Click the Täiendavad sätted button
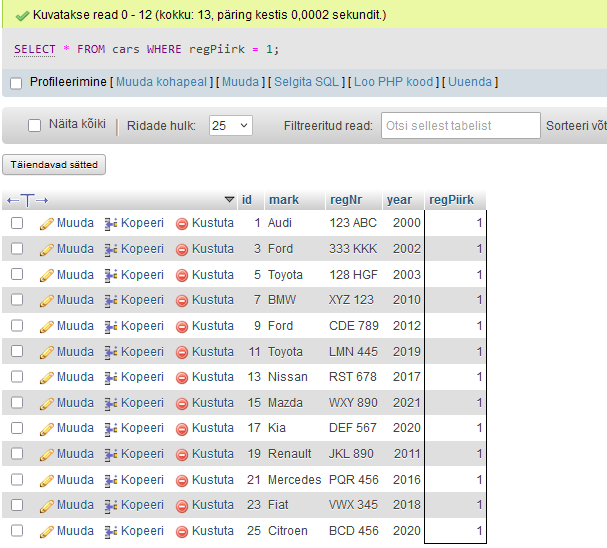This screenshot has width=607, height=548. [x=55, y=164]
